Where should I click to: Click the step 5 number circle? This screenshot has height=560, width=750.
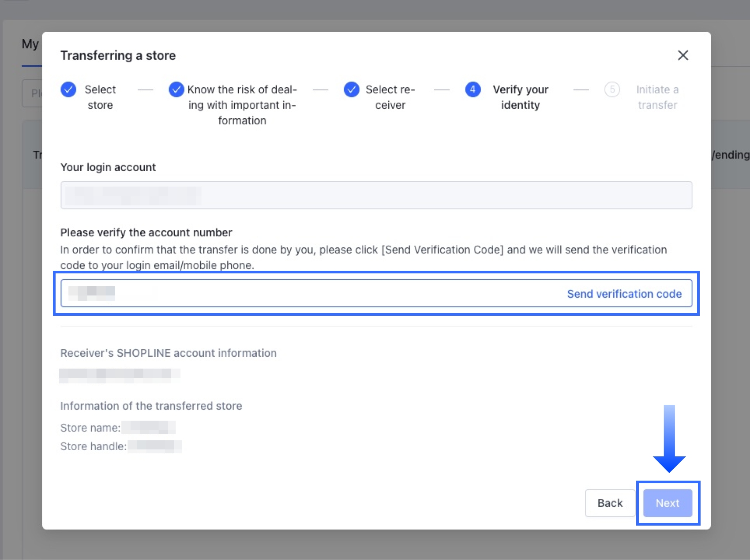pos(612,90)
